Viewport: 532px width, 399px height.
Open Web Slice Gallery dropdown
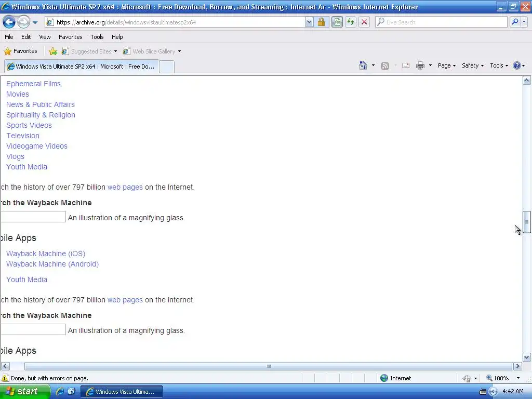[x=179, y=51]
